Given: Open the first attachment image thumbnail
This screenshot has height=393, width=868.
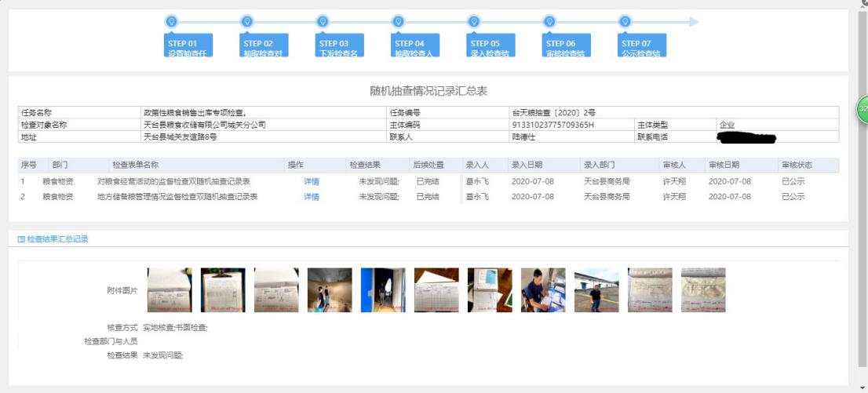Looking at the screenshot, I should coord(169,290).
